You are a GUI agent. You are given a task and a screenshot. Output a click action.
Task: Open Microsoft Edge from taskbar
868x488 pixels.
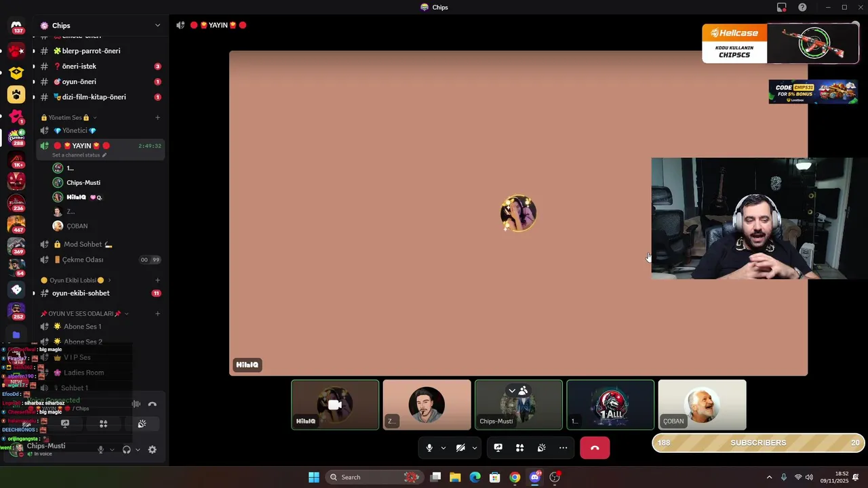tap(475, 477)
